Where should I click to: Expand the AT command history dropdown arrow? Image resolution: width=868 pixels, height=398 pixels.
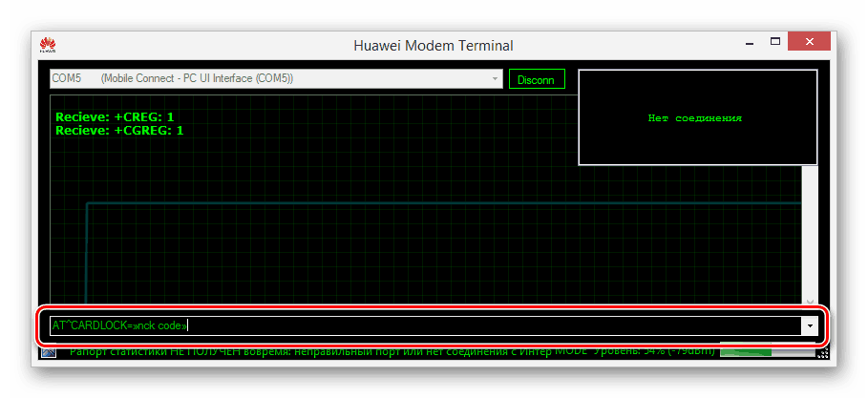pyautogui.click(x=810, y=326)
